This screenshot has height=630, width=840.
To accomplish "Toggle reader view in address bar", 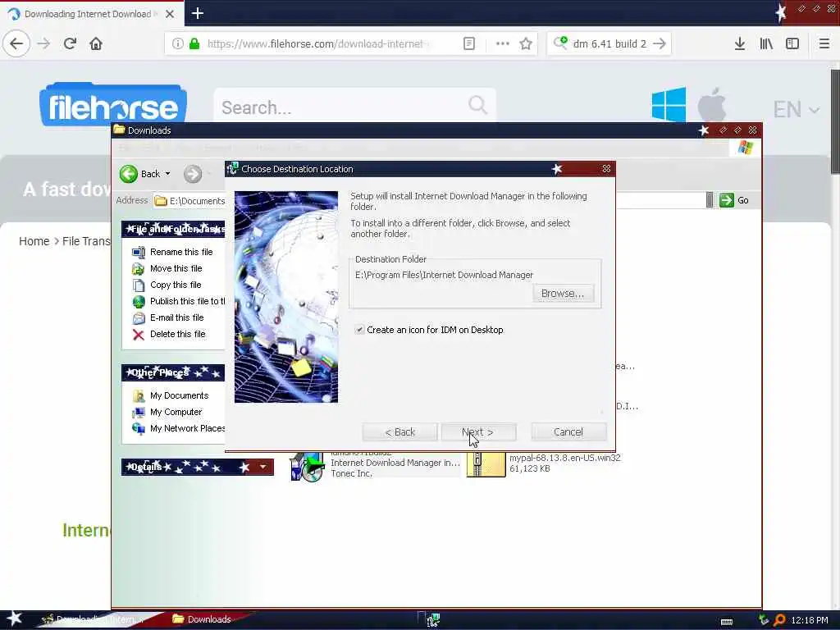I will click(468, 43).
